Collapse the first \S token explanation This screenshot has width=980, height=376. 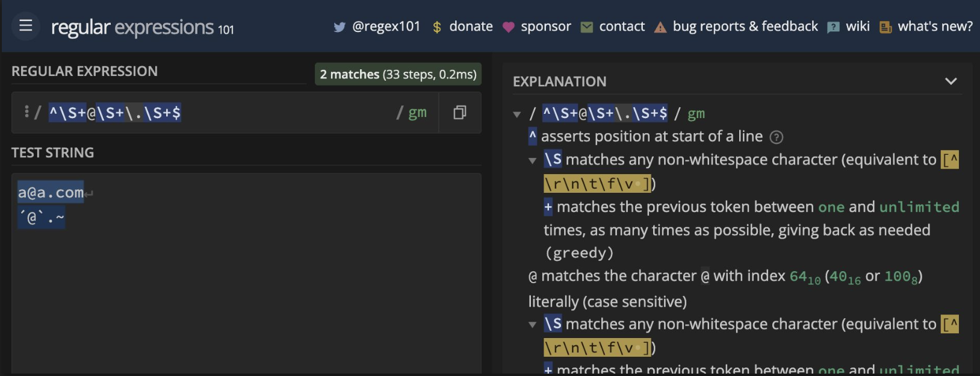pos(532,160)
